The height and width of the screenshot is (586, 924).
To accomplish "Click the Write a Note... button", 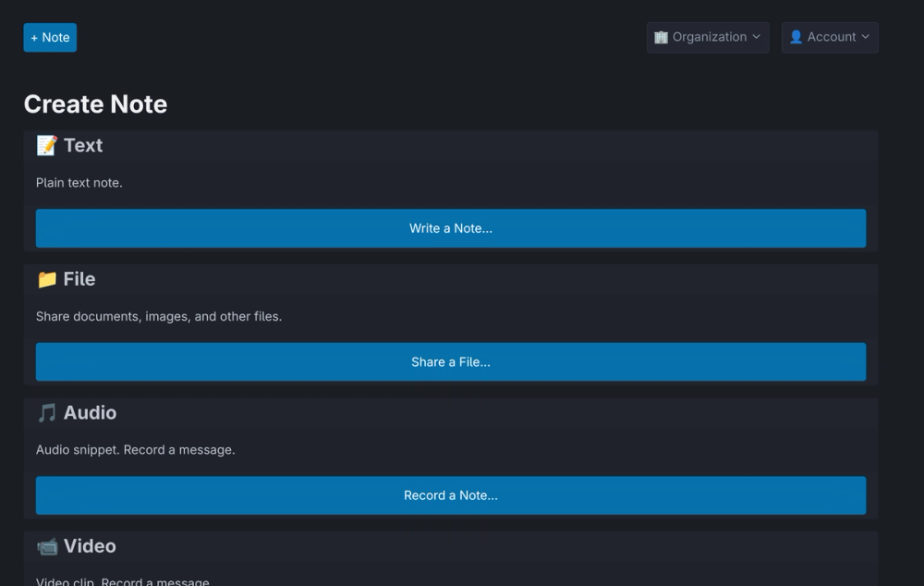I will [451, 228].
